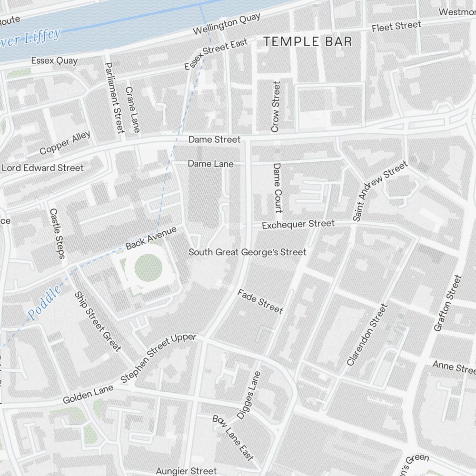The width and height of the screenshot is (476, 476).
Task: Click the Poddle stream label
Action: [x=44, y=303]
